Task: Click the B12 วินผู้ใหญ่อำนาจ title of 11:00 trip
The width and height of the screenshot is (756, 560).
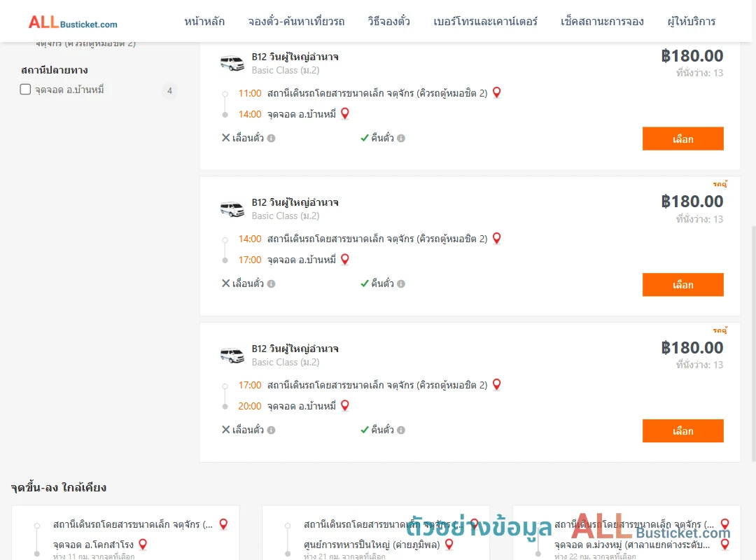Action: pos(295,57)
